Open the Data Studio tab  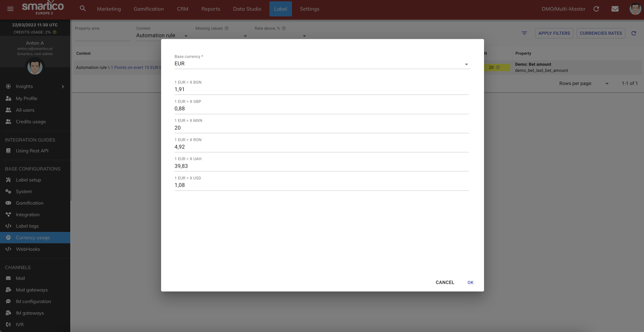click(247, 9)
